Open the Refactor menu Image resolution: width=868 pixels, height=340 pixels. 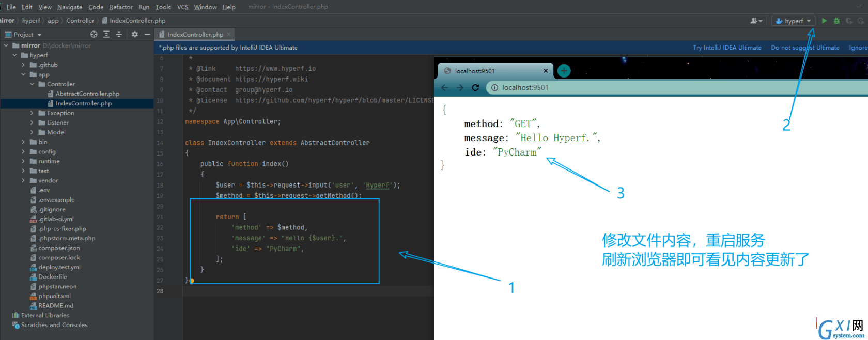click(121, 7)
